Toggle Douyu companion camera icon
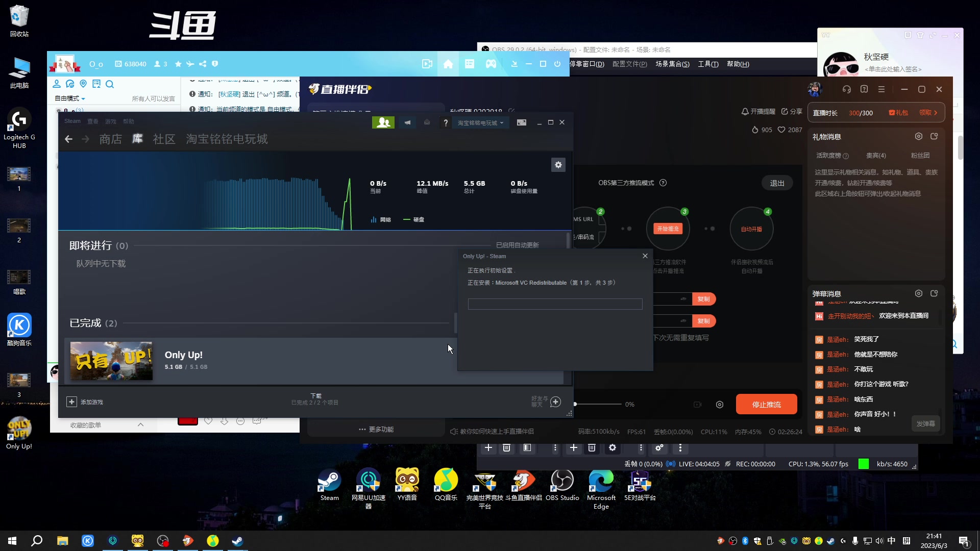The image size is (980, 551). coord(698,405)
